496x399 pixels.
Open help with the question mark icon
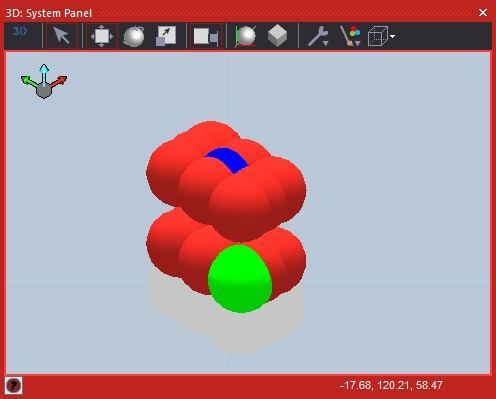(14, 386)
